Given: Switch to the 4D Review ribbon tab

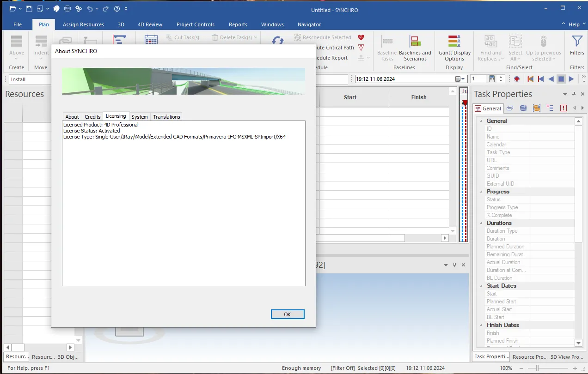Looking at the screenshot, I should [150, 24].
